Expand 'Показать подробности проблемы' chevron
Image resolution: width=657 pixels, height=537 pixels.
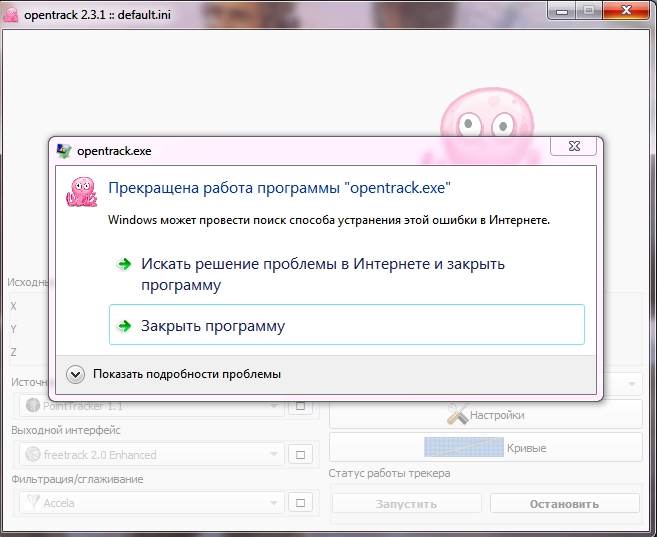click(x=75, y=374)
